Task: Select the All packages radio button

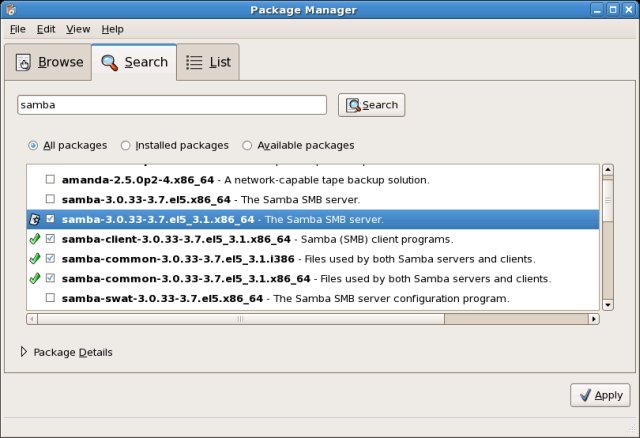Action: point(33,145)
